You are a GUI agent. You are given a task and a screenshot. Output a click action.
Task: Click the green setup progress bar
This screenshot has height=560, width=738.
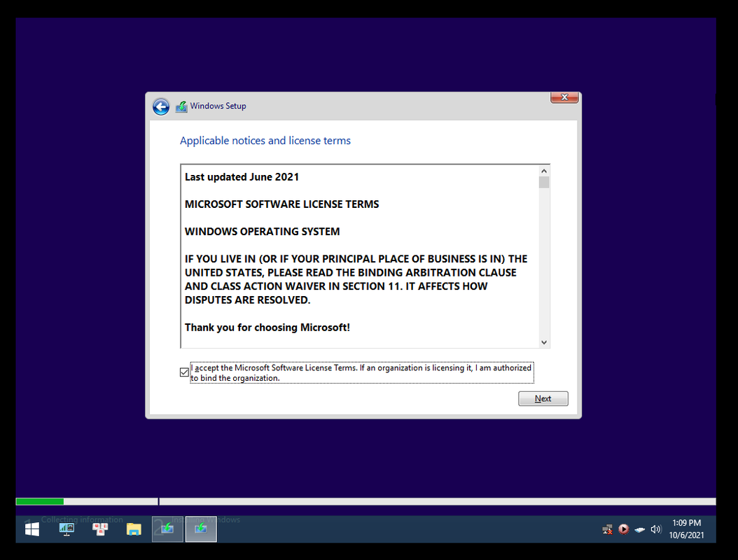click(40, 502)
